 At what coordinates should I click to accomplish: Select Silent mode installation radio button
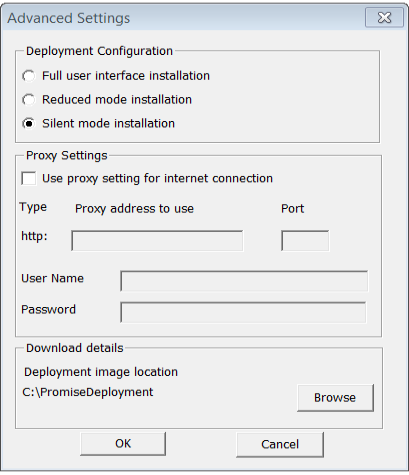click(29, 124)
